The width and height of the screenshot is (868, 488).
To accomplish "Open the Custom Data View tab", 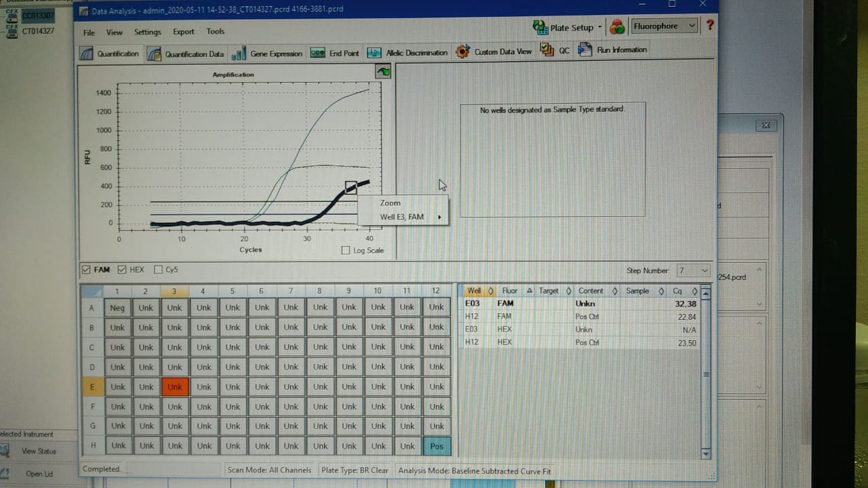I will click(494, 52).
